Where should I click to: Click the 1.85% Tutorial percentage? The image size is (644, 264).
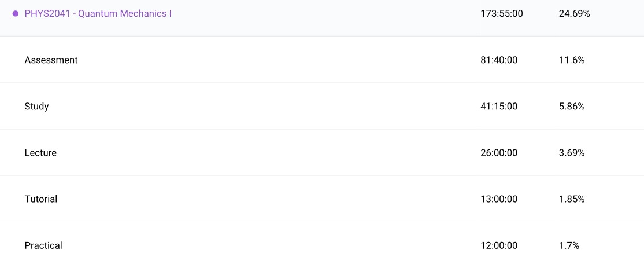click(x=572, y=199)
